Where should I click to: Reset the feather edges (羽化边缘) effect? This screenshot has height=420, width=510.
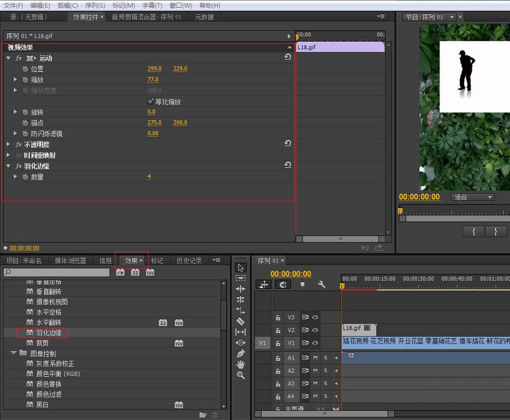tap(288, 165)
